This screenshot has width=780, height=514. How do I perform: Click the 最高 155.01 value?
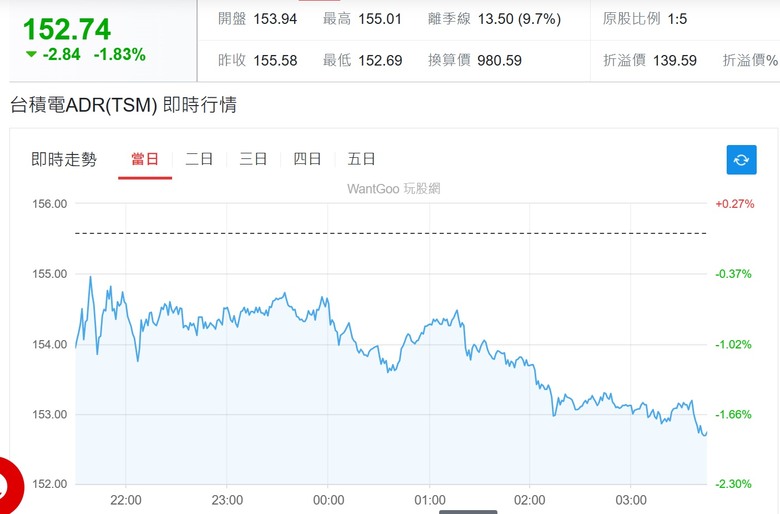380,19
